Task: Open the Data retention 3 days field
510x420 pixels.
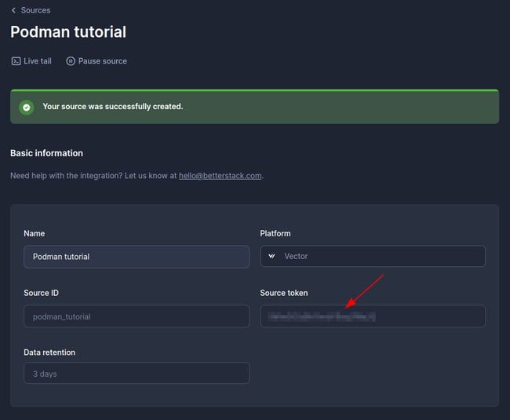Action: pos(136,374)
